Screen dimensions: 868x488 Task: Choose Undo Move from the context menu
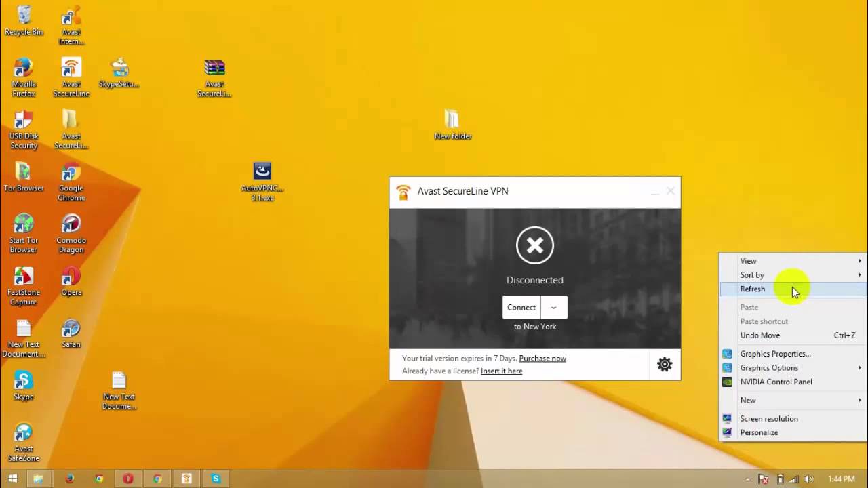tap(793, 335)
